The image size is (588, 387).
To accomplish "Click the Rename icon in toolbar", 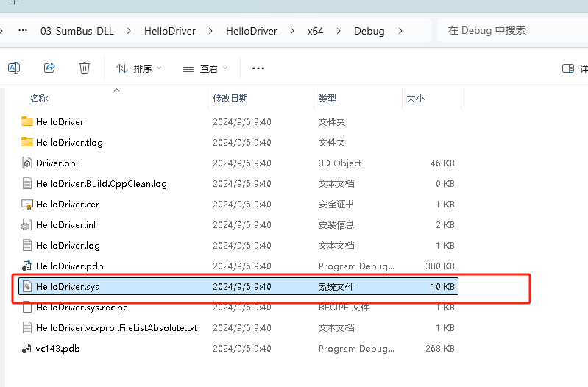I will point(14,68).
